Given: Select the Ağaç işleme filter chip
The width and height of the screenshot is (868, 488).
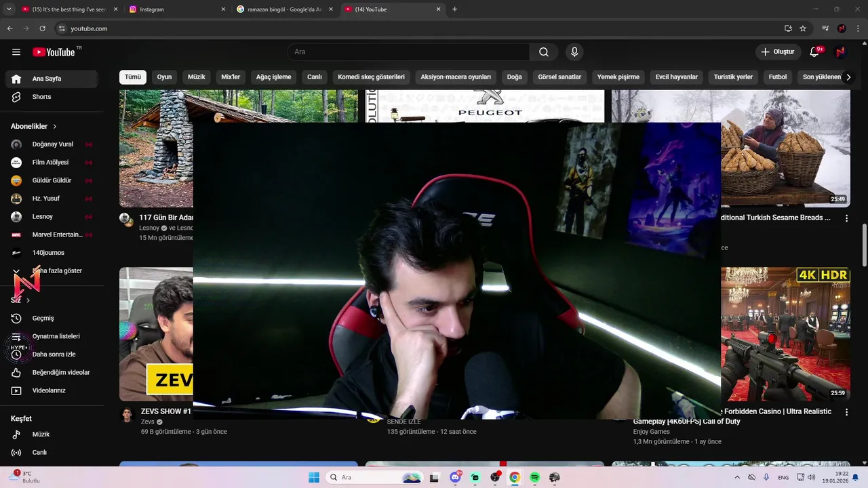Looking at the screenshot, I should click(x=274, y=77).
